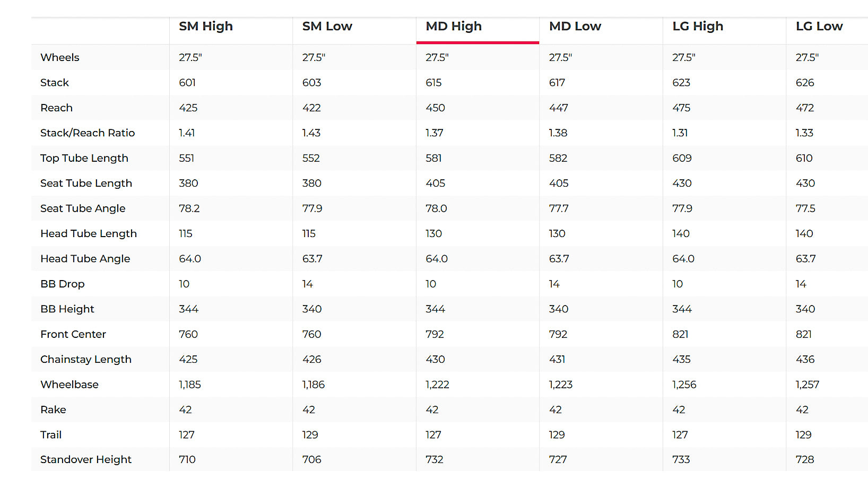This screenshot has height=488, width=868.
Task: Click the Stack row label
Action: (x=55, y=83)
